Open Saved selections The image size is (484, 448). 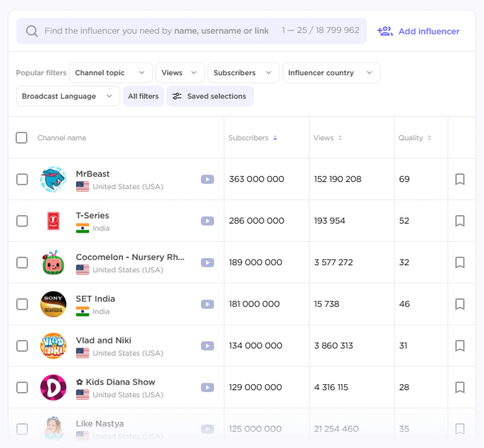[x=210, y=96]
